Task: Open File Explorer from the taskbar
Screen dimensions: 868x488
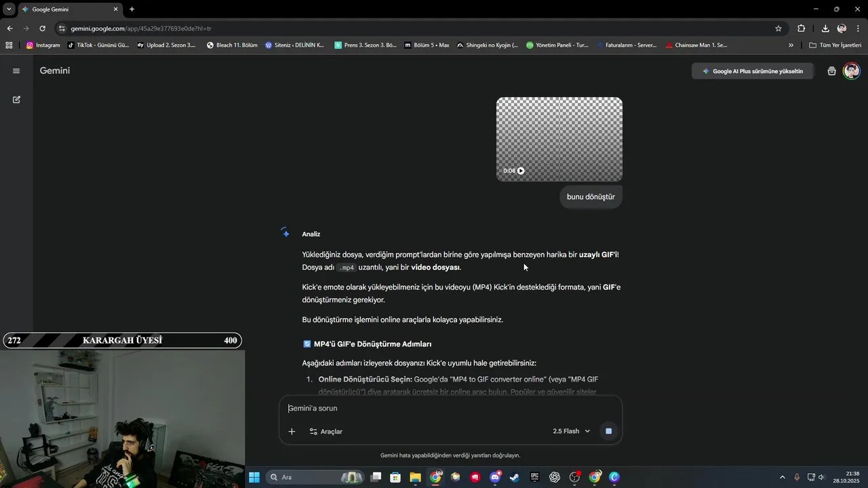Action: coord(415,477)
